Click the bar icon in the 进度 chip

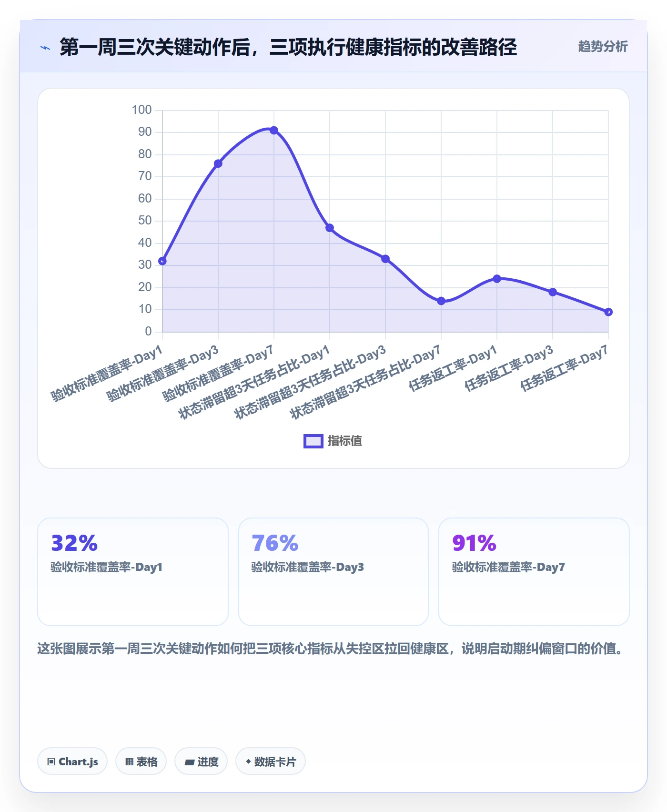(190, 762)
